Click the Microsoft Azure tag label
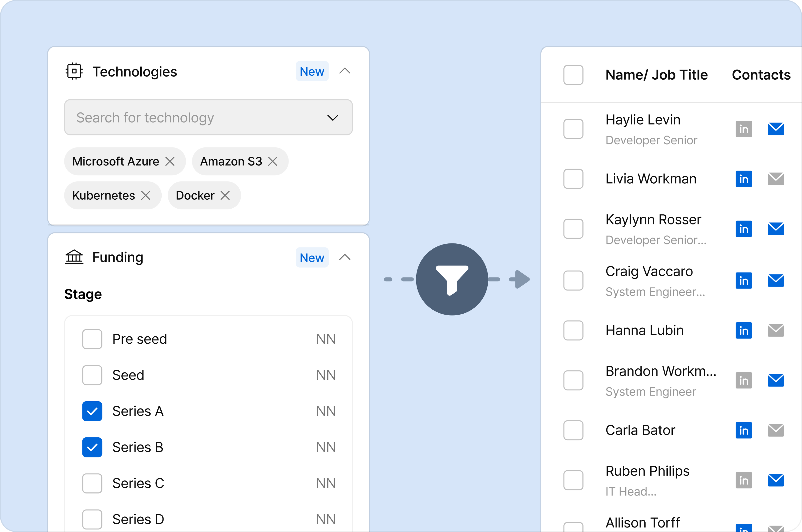The image size is (802, 532). point(115,162)
